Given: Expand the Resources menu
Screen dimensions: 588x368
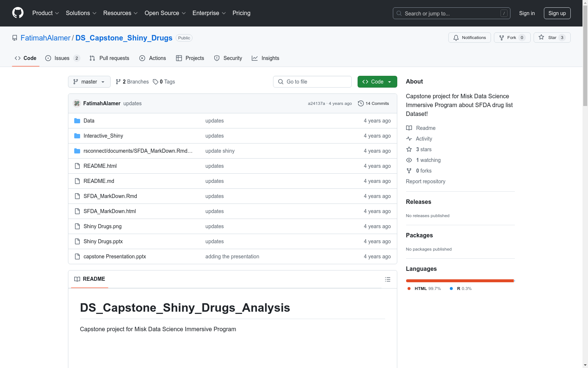Looking at the screenshot, I should click(121, 13).
